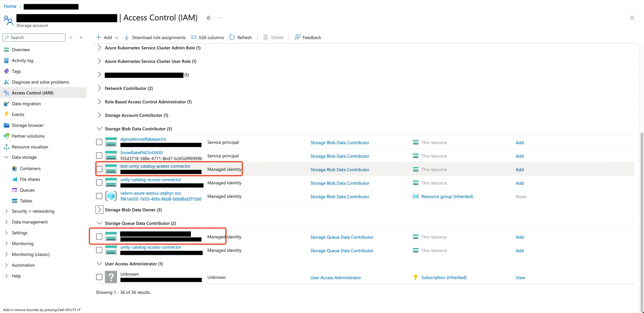644x313 pixels.
Task: Click the Download role assignments icon
Action: (127, 37)
